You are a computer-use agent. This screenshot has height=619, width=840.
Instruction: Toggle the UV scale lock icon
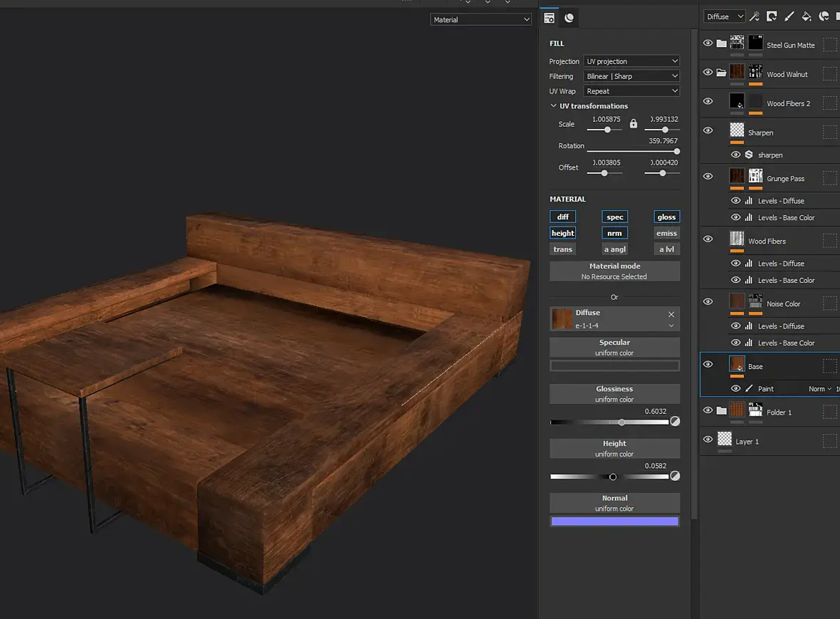tap(634, 124)
